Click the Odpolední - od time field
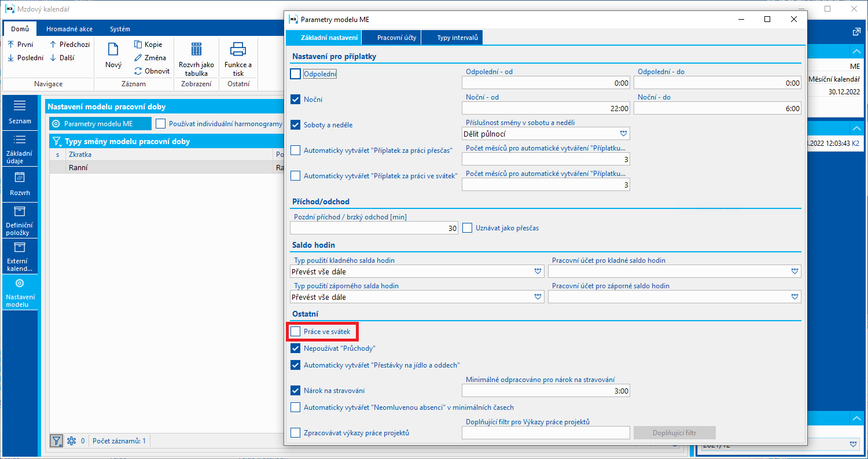The width and height of the screenshot is (868, 459). coord(546,83)
